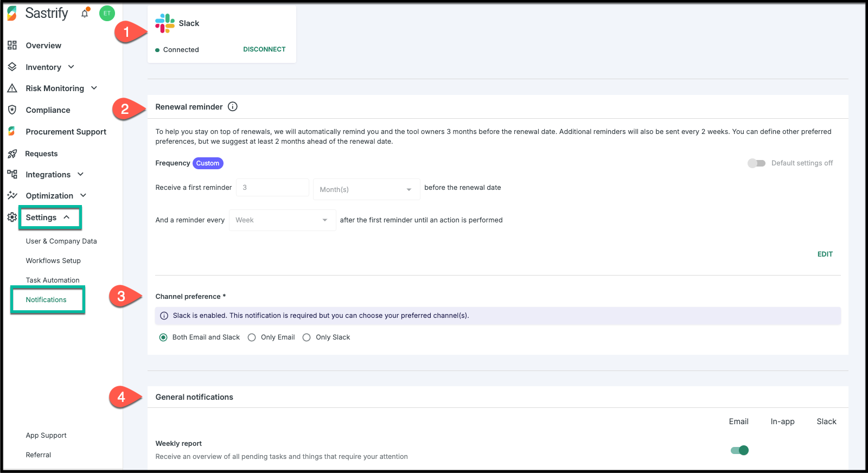868x473 pixels.
Task: Click the Inventory layers icon
Action: coord(12,67)
